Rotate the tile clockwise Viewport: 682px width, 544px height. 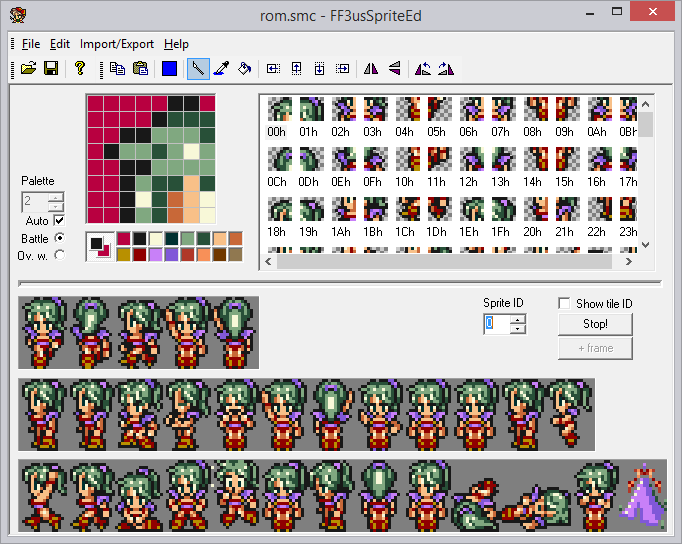click(x=446, y=69)
